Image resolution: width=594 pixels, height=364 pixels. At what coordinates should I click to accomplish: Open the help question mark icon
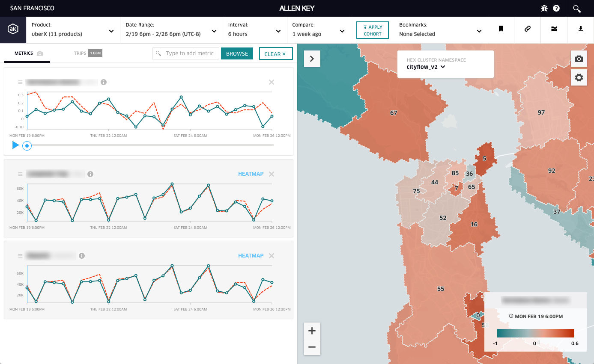click(556, 8)
